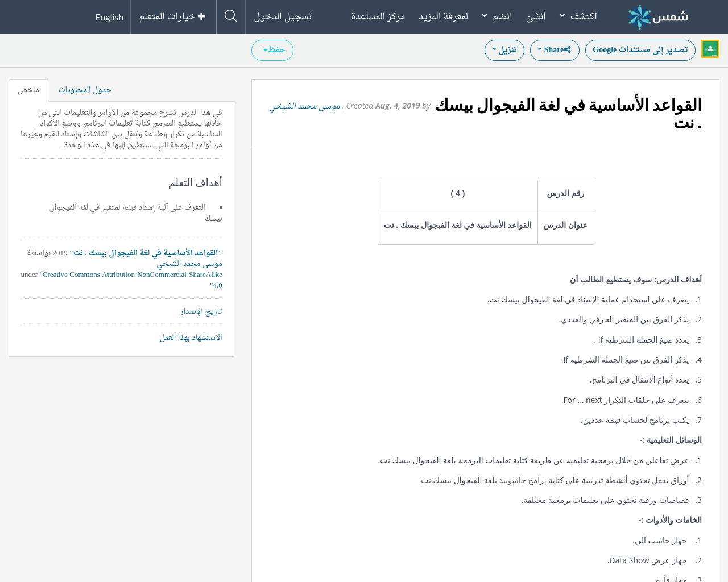Click the عنوان الدرس table cell
728x582 pixels.
[x=565, y=228]
